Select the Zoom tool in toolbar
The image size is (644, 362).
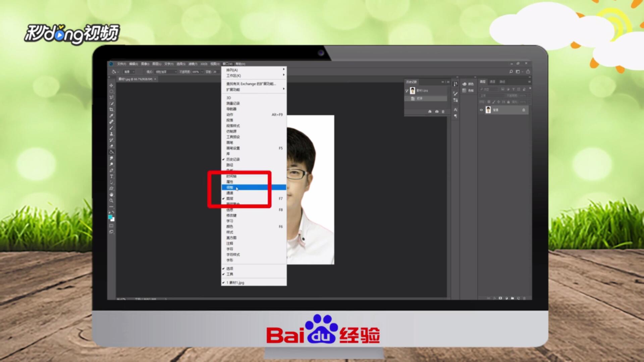(111, 200)
